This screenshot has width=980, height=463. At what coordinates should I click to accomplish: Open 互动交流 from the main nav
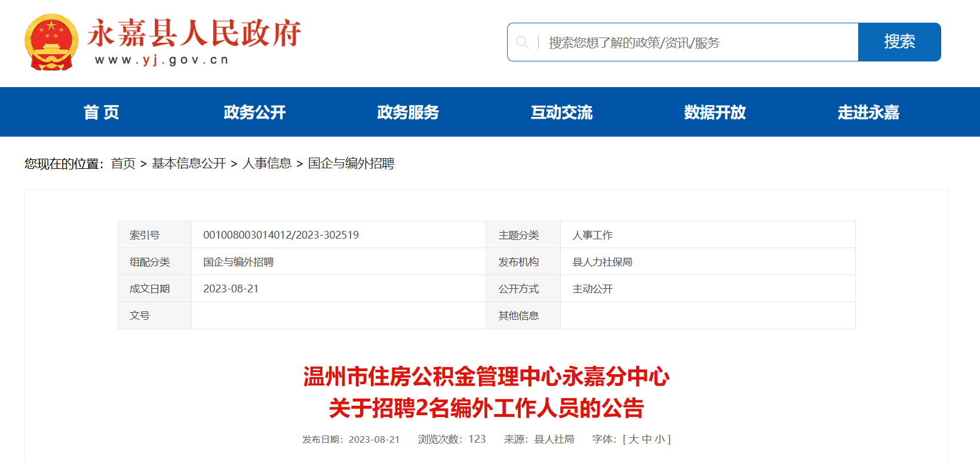click(561, 112)
